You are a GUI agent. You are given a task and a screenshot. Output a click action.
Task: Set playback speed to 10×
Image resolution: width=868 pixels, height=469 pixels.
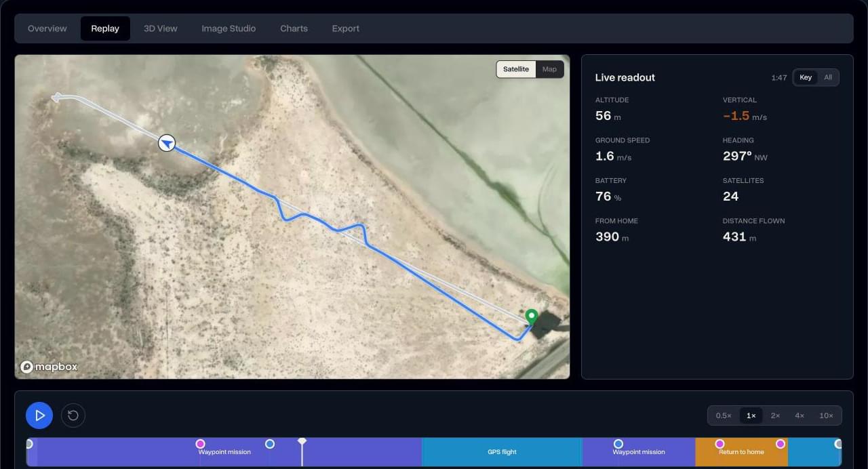pos(826,415)
